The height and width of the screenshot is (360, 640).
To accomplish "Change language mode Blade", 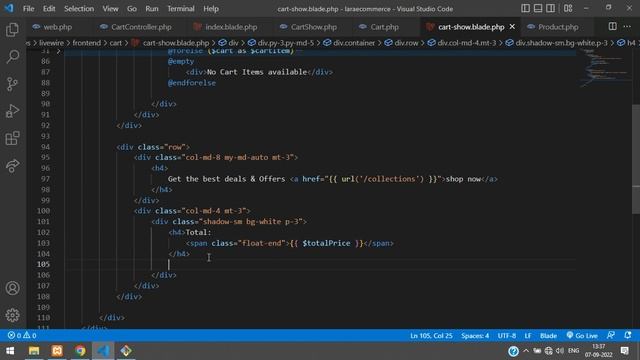I will pos(548,336).
